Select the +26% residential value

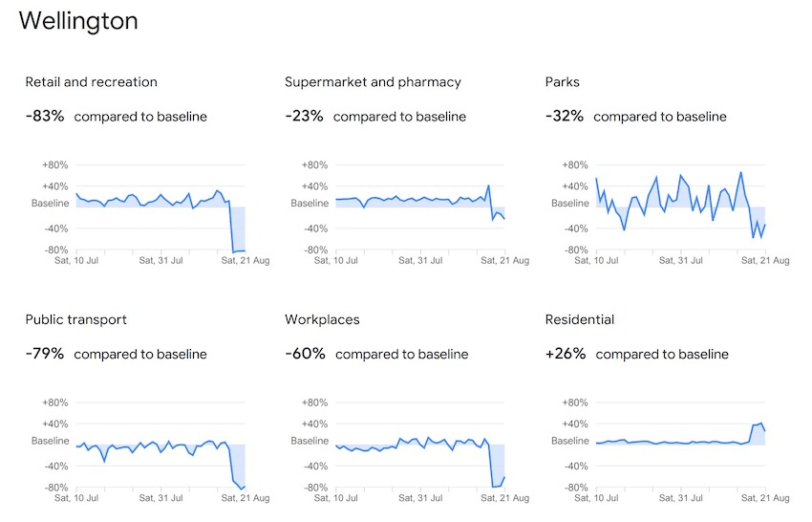point(565,354)
